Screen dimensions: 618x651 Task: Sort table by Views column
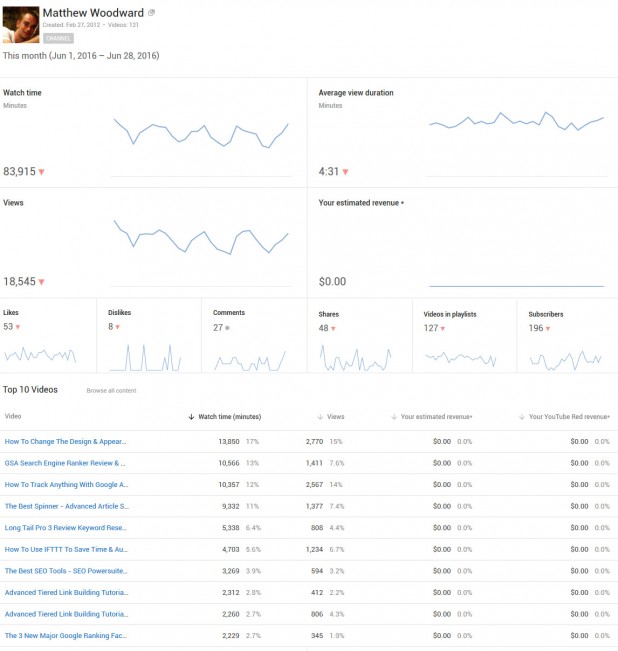tap(334, 416)
